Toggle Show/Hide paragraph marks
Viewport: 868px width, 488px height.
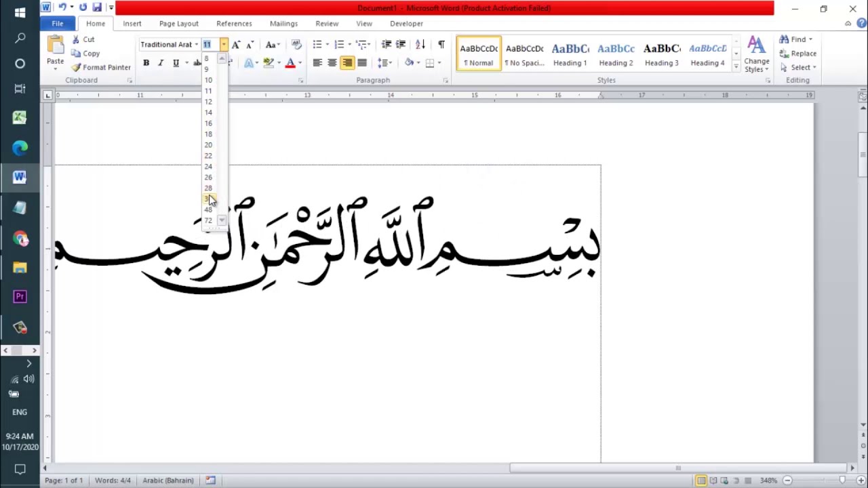(x=441, y=45)
